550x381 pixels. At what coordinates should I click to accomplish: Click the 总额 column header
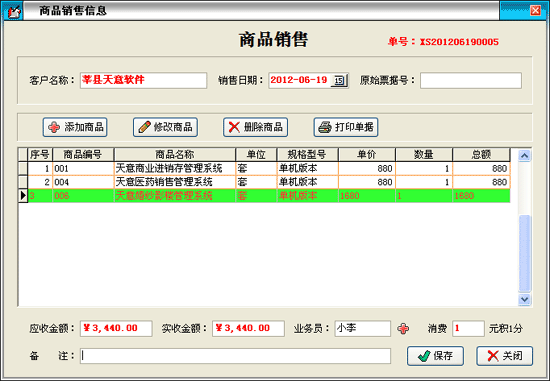pyautogui.click(x=481, y=154)
